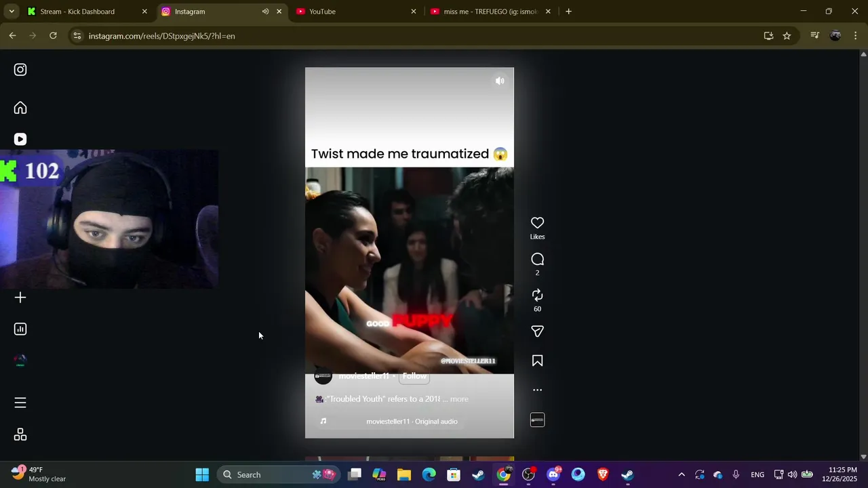The height and width of the screenshot is (488, 868).
Task: Go back in browser history
Action: click(12, 36)
